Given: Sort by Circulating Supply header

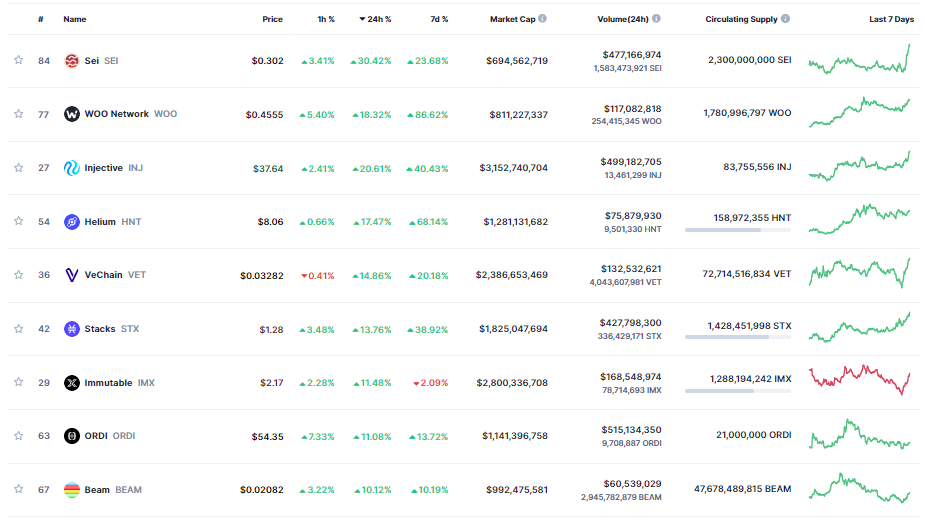Looking at the screenshot, I should coord(742,19).
